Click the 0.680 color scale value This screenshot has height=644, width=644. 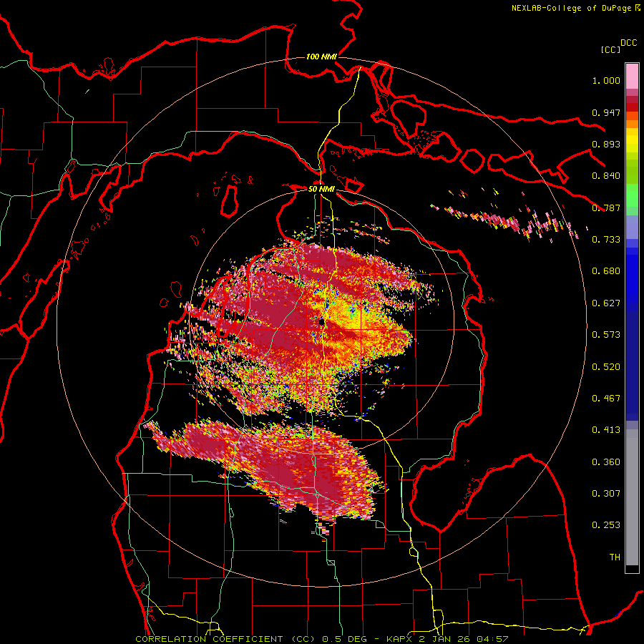[606, 271]
